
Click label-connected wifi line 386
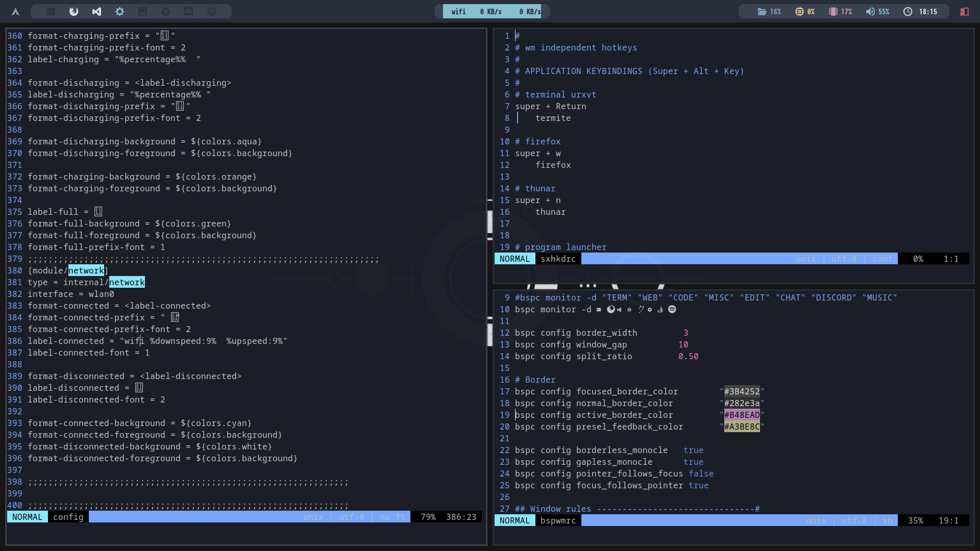[157, 341]
